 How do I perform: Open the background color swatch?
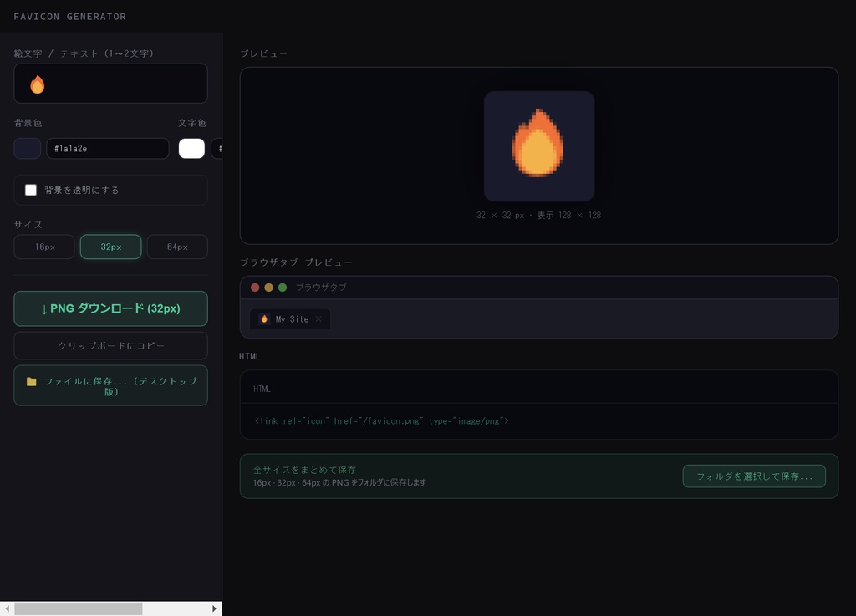(x=28, y=149)
